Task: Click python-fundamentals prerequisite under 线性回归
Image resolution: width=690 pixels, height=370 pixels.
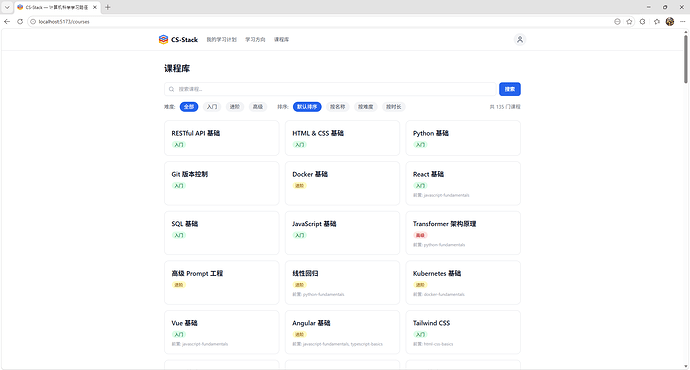Action: (324, 294)
